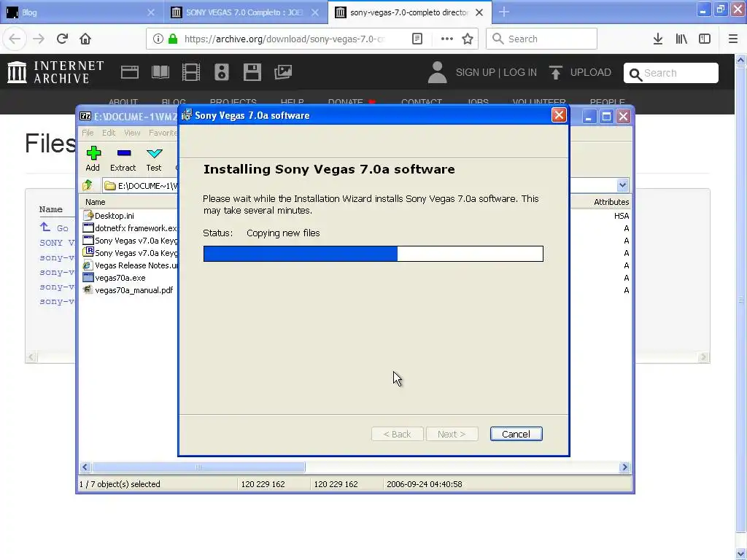
Task: Click 7-Zip horizontal scrollbar right arrow
Action: tap(624, 467)
